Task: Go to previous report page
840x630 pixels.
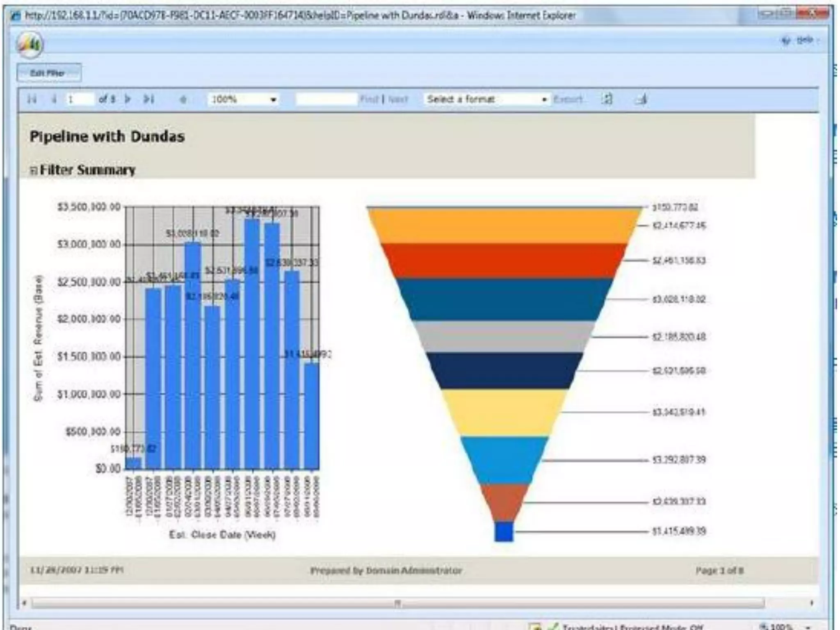Action: point(53,99)
